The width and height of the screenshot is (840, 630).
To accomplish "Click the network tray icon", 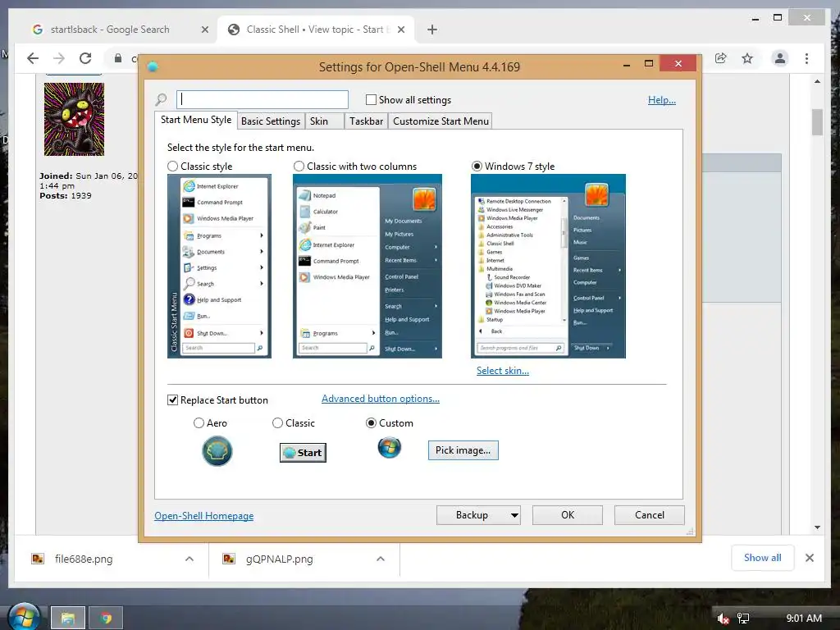I will tap(743, 619).
